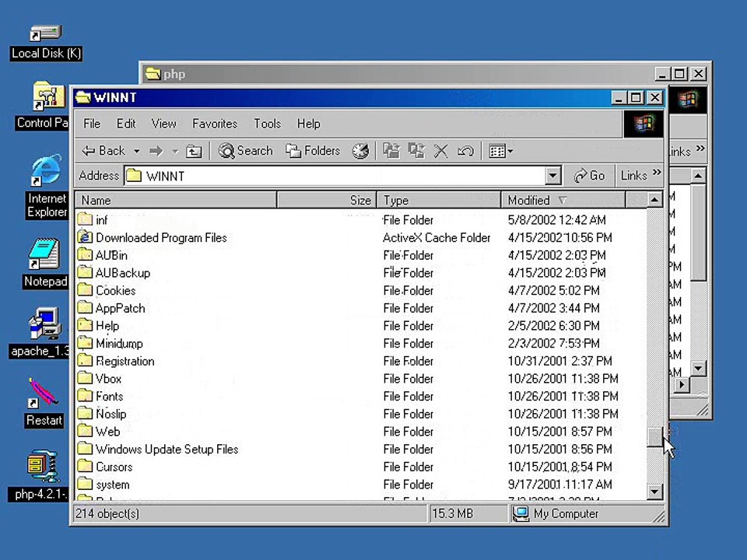Click scroll down arrow in php window
The height and width of the screenshot is (560, 747).
698,368
